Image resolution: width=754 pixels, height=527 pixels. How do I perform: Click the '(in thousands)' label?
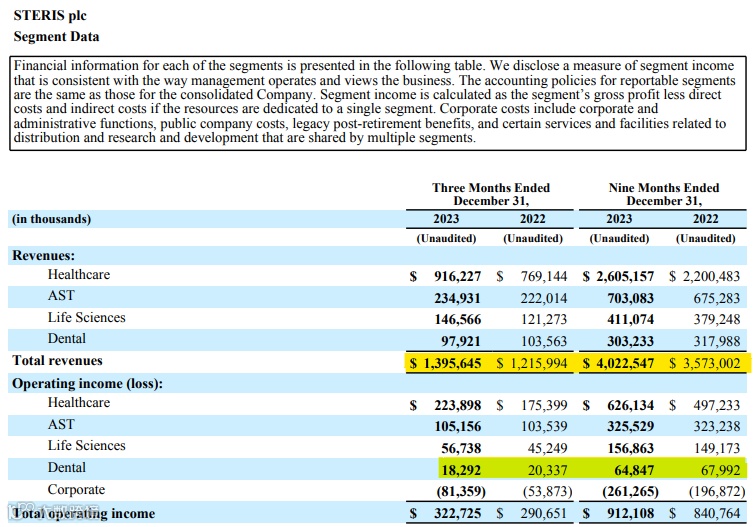tap(51, 219)
